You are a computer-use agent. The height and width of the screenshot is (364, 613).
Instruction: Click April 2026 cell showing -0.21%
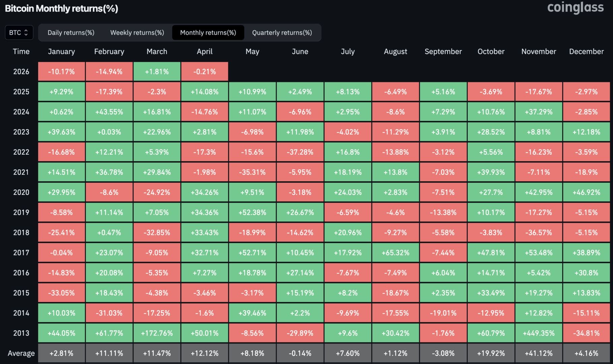point(205,71)
